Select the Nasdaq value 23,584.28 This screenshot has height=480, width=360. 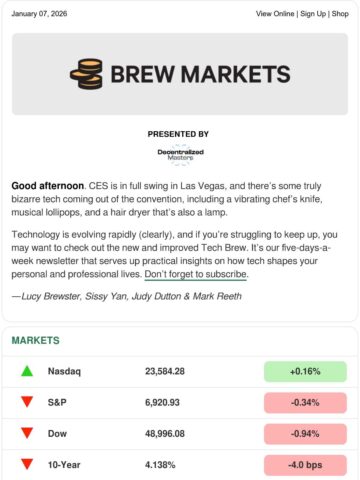click(165, 371)
